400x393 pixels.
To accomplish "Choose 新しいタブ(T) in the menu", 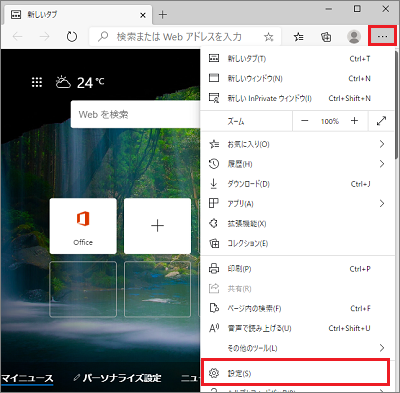I will [297, 59].
